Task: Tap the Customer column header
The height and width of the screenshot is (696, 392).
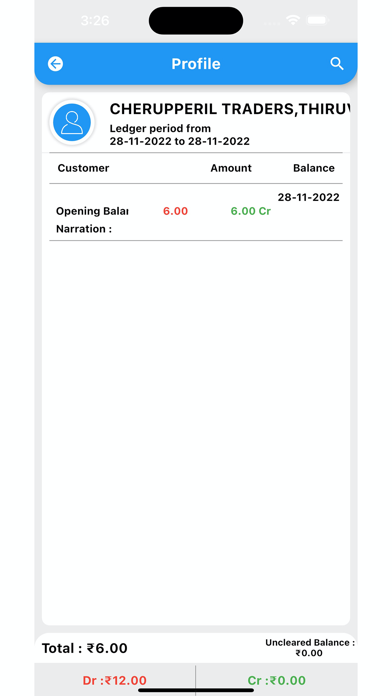Action: (83, 168)
